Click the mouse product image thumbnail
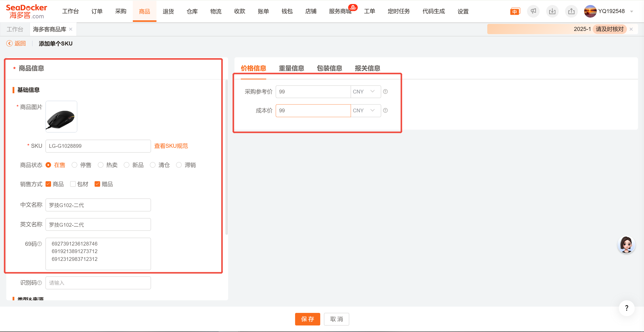 61,117
